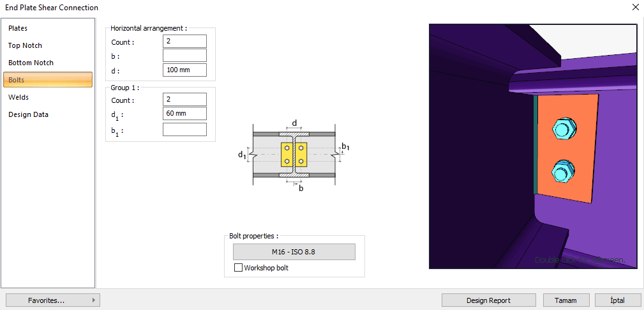Open the M16 - ISO 8.8 bolt selector
Viewport: 644px width, 310px height.
[x=294, y=252]
